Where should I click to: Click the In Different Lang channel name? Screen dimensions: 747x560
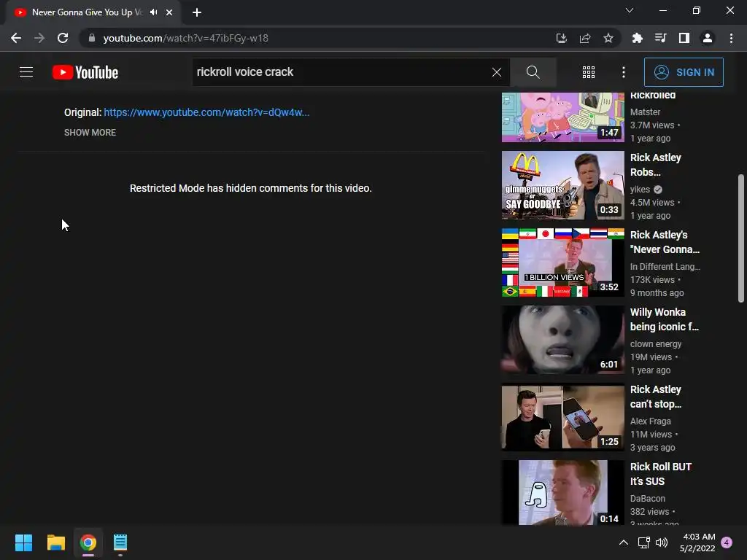(x=665, y=267)
